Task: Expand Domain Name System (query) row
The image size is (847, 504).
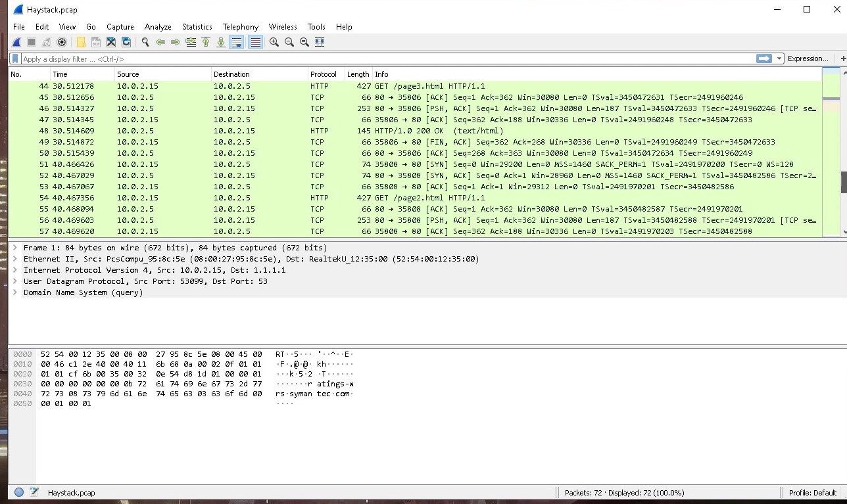Action: point(15,292)
